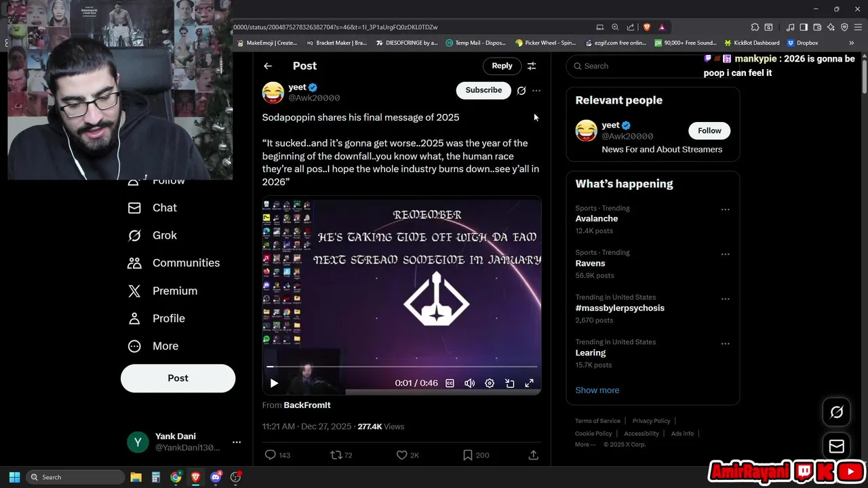Open Brave VPN shield icon
Screen dimensions: 868x488
coord(844,27)
